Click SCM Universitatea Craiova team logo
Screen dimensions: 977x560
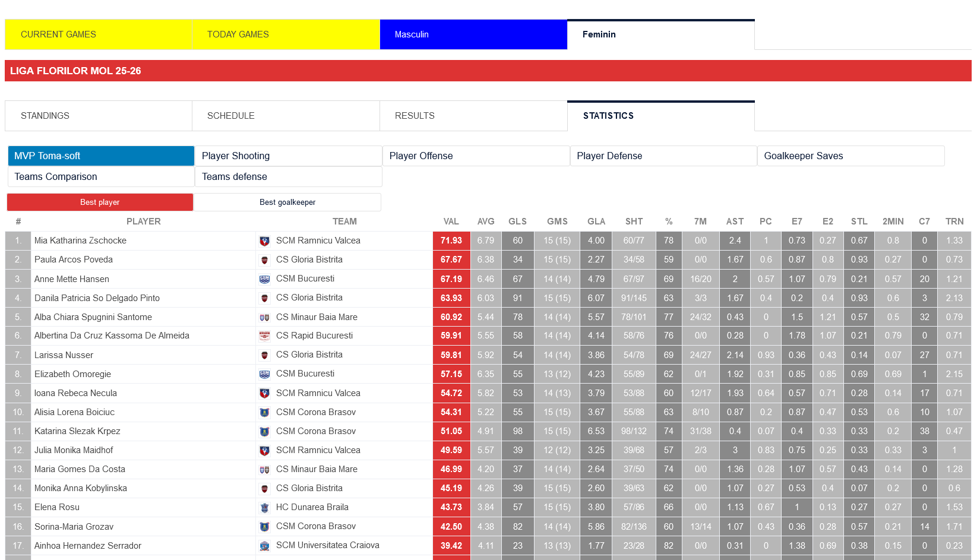265,546
